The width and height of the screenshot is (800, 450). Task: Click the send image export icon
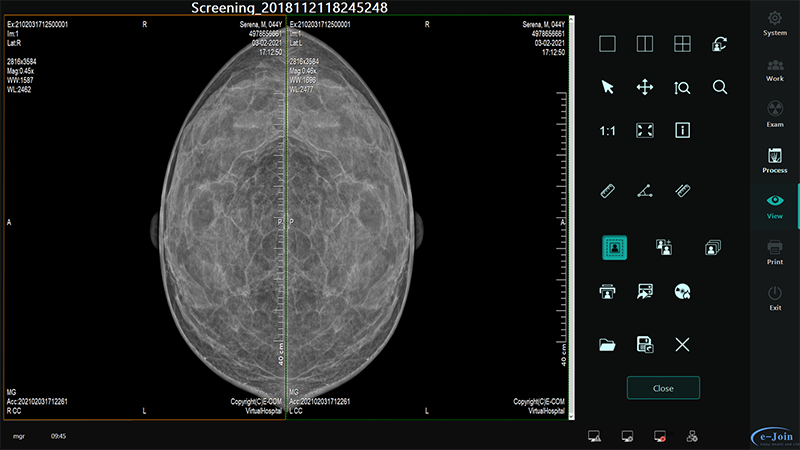click(x=645, y=291)
